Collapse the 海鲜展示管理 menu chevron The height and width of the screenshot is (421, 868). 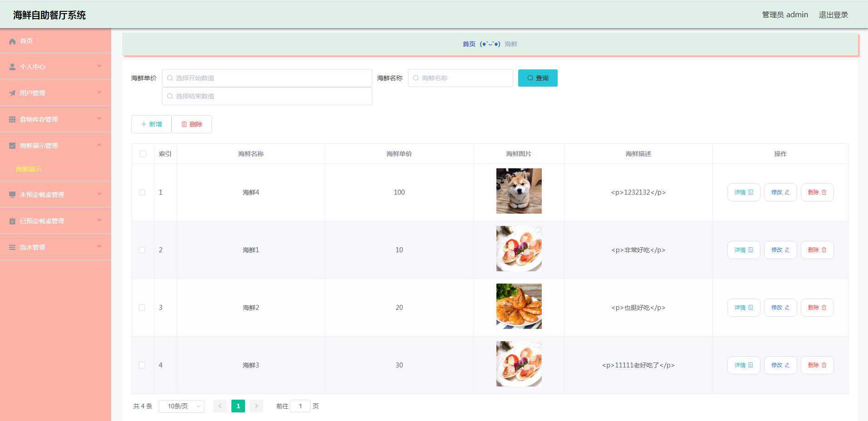(99, 145)
